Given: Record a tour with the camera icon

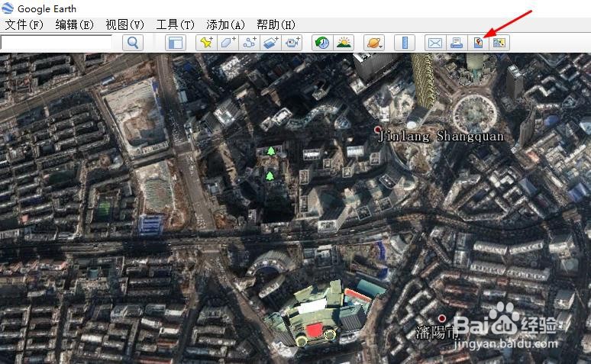Looking at the screenshot, I should pyautogui.click(x=292, y=43).
